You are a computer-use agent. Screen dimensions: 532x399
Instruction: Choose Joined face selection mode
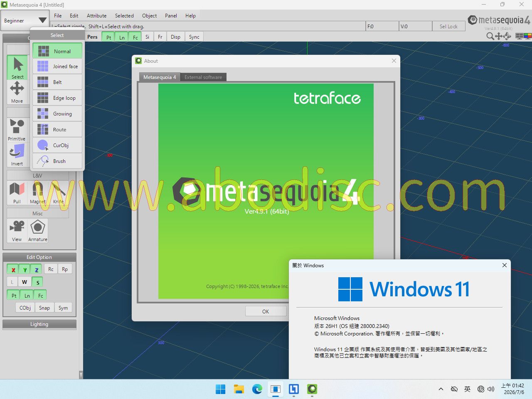coord(57,66)
